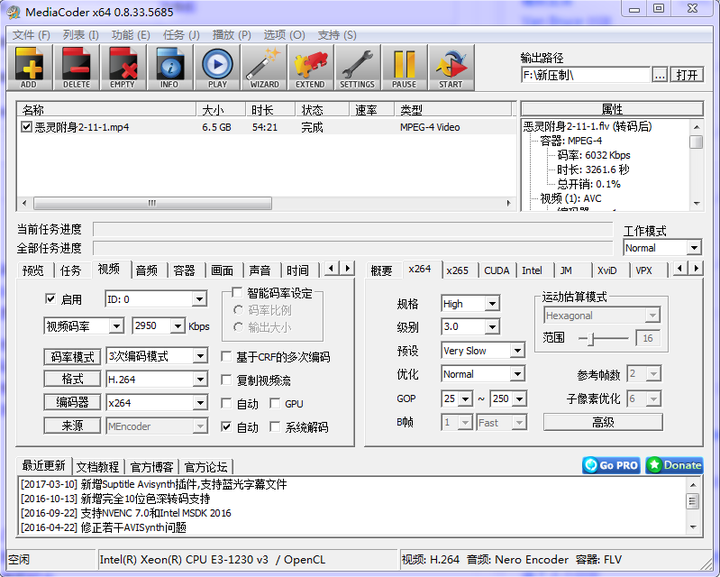Click the PLAY toolbar icon
This screenshot has width=720, height=577.
(x=217, y=67)
